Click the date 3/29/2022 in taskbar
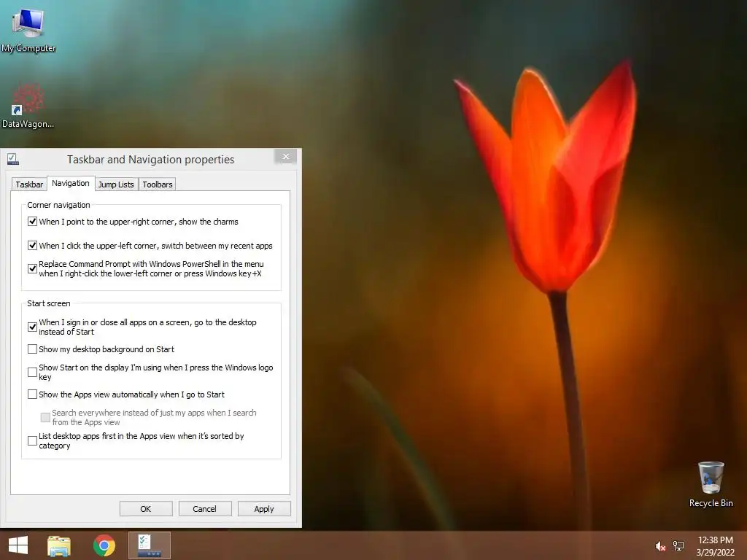This screenshot has height=560, width=747. (715, 553)
